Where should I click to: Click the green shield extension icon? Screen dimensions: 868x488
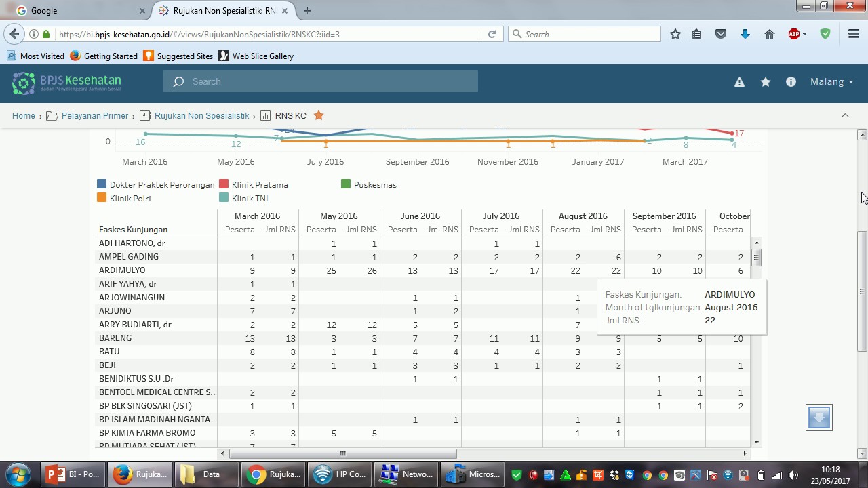coord(825,34)
